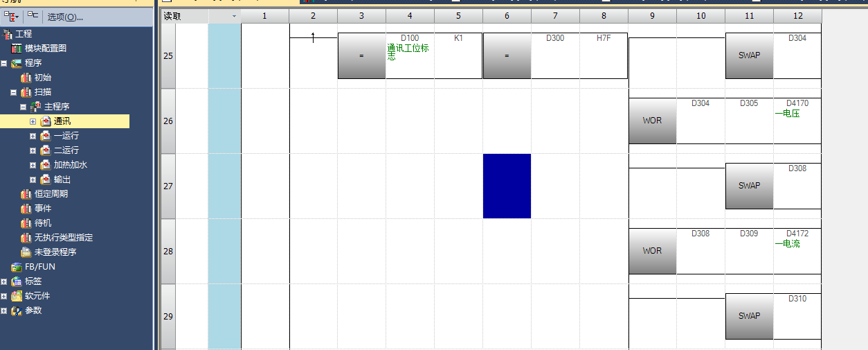Screen dimensions: 868x350
Task: Click the SWAP instruction block for D304
Action: [x=749, y=55]
